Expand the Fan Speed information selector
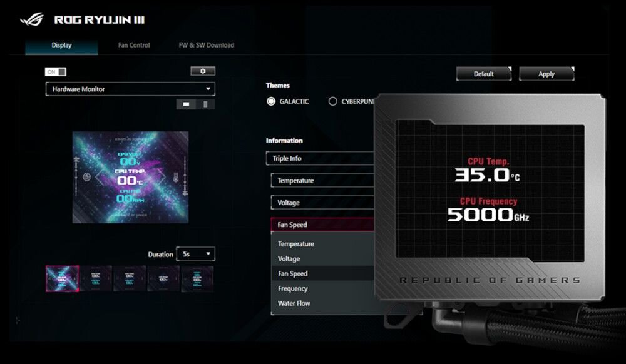626x364 pixels. point(323,224)
